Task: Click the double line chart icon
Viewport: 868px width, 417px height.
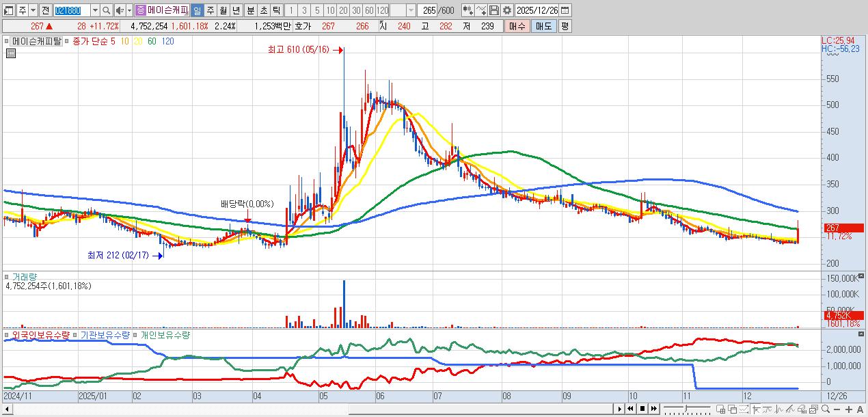Action: click(768, 409)
